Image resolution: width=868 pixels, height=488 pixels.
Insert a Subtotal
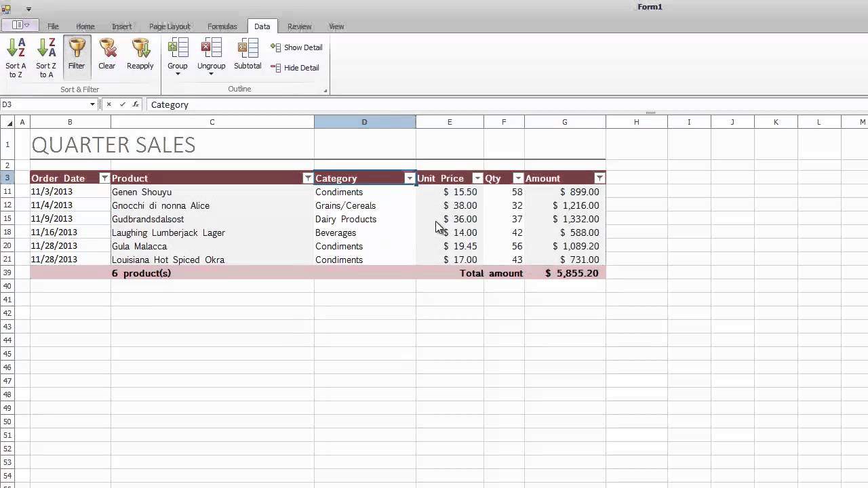point(248,54)
